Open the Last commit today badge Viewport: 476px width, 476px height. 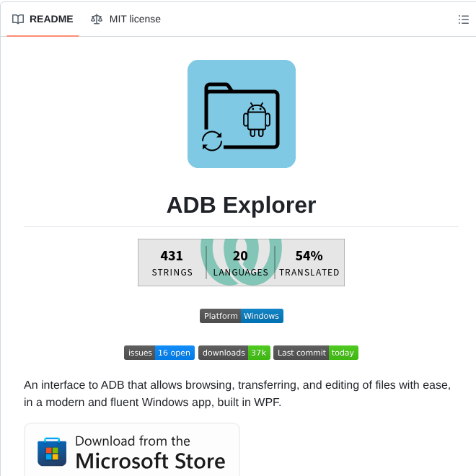[x=316, y=353]
